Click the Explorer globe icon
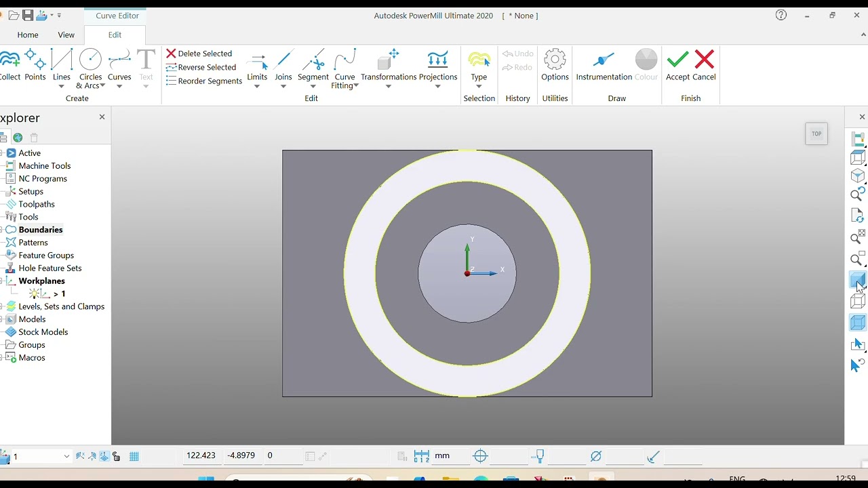This screenshot has width=868, height=488. point(18,138)
